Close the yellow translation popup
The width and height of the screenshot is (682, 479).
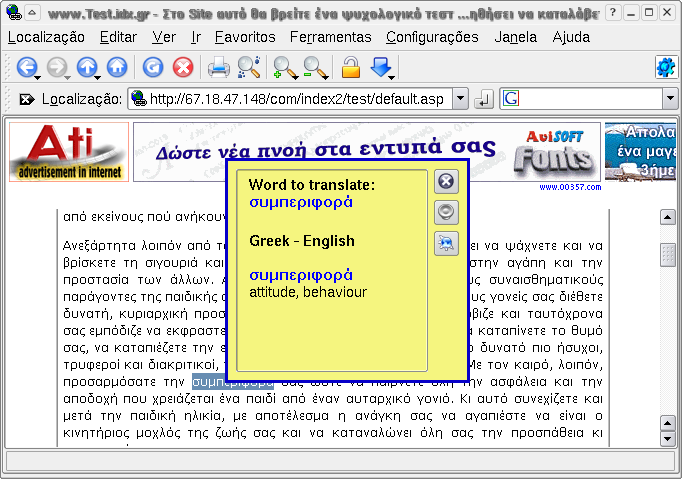point(447,181)
